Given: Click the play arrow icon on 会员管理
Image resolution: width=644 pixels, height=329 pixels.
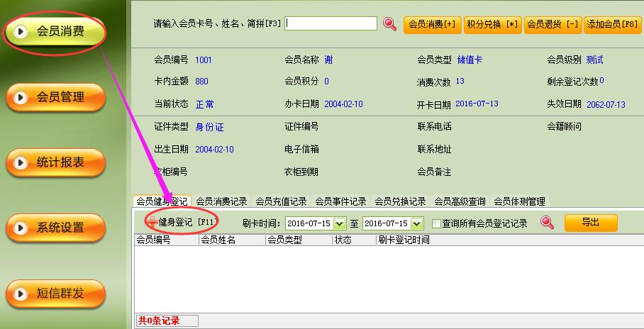Looking at the screenshot, I should pos(21,97).
